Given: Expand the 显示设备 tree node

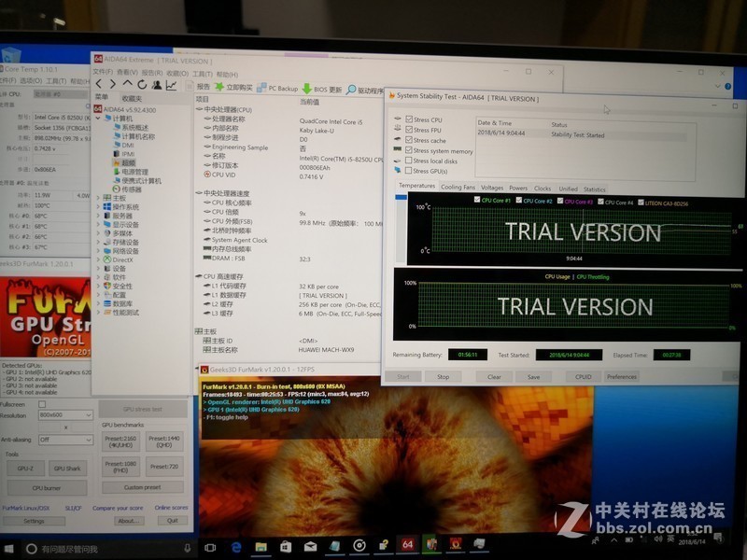Looking at the screenshot, I should tap(98, 224).
